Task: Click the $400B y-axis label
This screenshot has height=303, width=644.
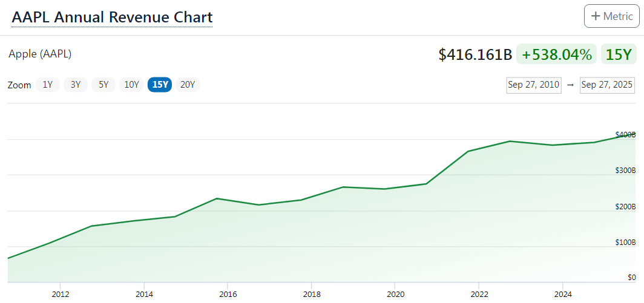Action: point(625,134)
